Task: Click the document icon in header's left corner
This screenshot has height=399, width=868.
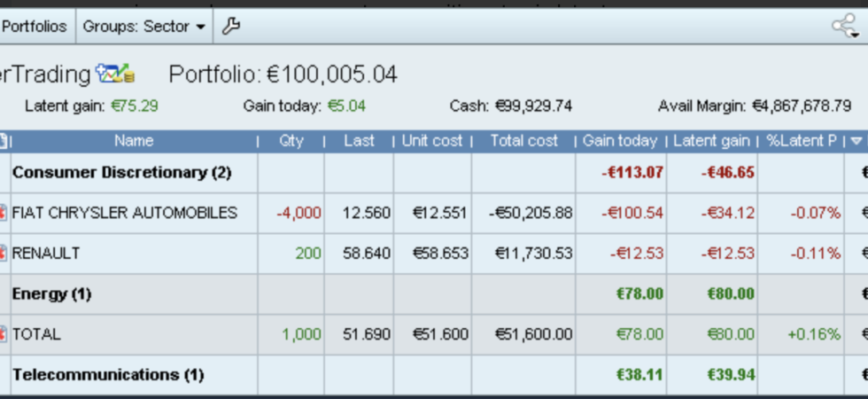Action: [4, 141]
